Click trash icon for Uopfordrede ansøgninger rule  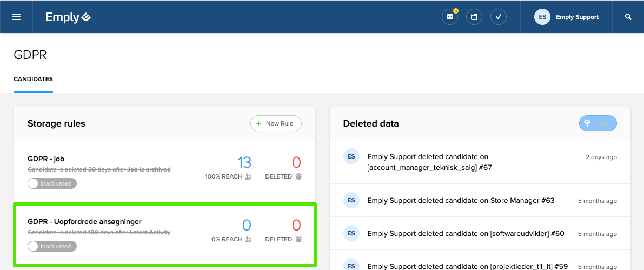(x=298, y=239)
